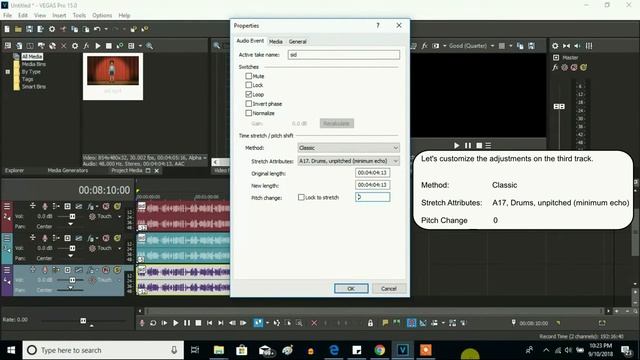Viewport: 640px width, 360px height.
Task: Click the Undo arrow in main toolbar
Action: click(97, 29)
